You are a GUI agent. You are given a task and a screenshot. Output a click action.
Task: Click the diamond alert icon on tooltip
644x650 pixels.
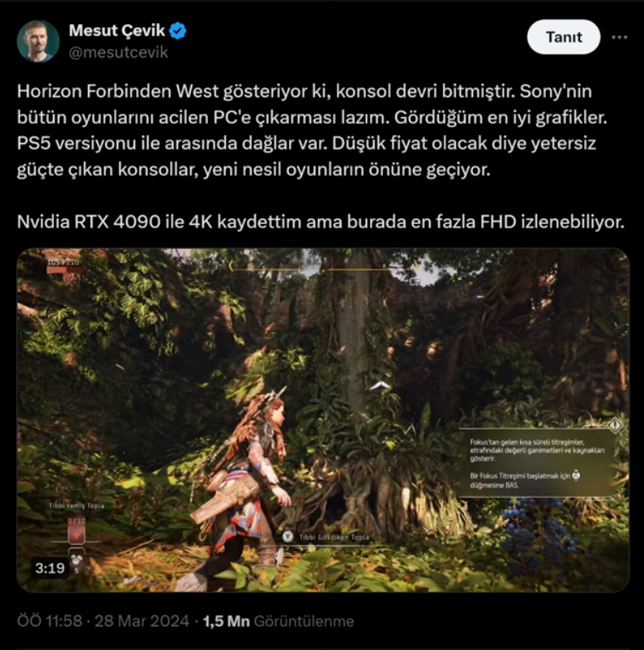click(615, 425)
